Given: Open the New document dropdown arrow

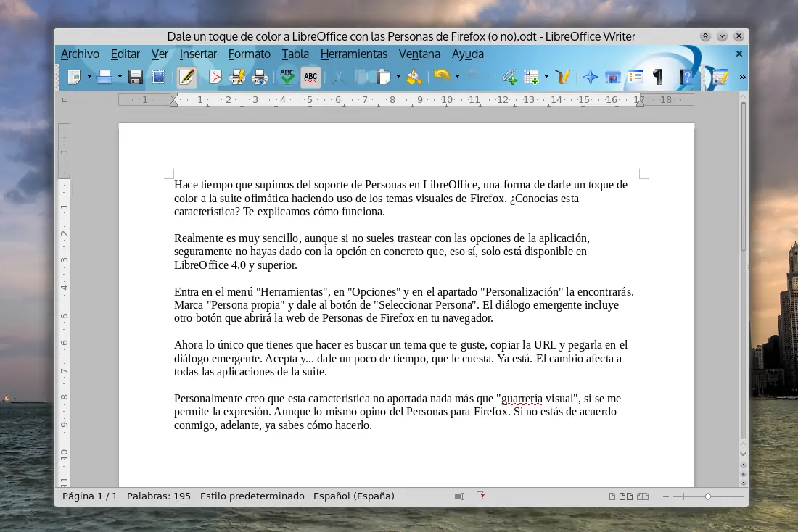Looking at the screenshot, I should pos(89,78).
